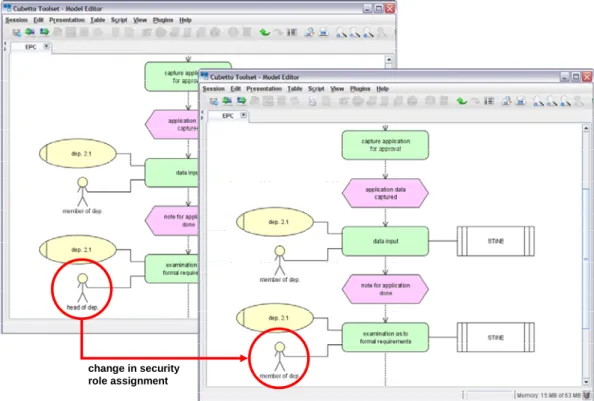Click the scroll up arrow in back window canvas
594x401 pixels.
[x=389, y=60]
